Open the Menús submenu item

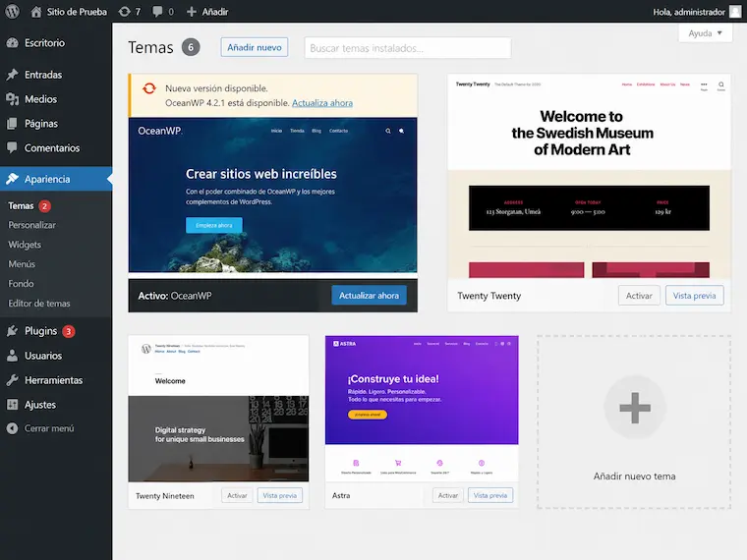pyautogui.click(x=22, y=264)
